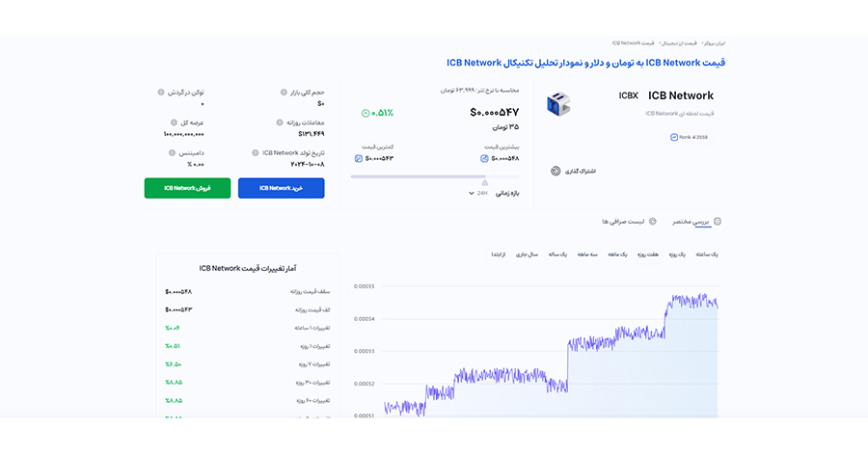Click the اشتراک گذاری share label
This screenshot has width=868, height=454.
pyautogui.click(x=581, y=172)
